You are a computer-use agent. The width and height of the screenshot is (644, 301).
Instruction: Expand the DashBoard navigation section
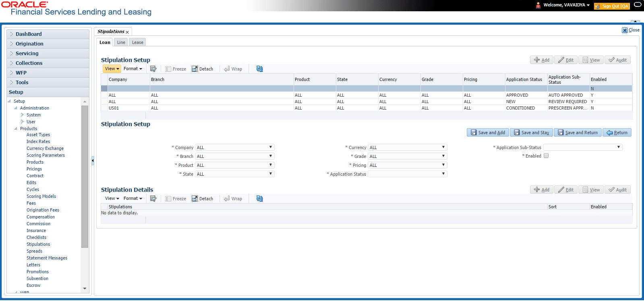(x=12, y=34)
